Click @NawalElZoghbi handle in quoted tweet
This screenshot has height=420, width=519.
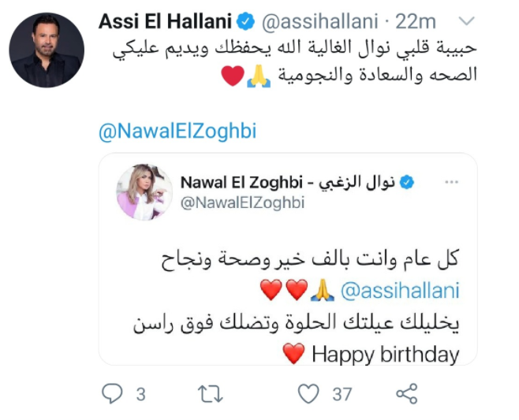point(242,203)
